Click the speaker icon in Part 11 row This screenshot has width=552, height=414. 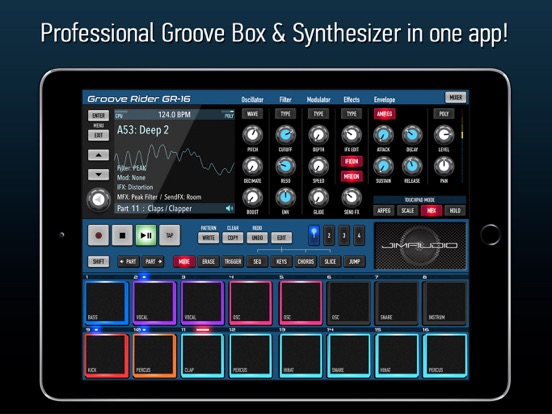pyautogui.click(x=229, y=208)
